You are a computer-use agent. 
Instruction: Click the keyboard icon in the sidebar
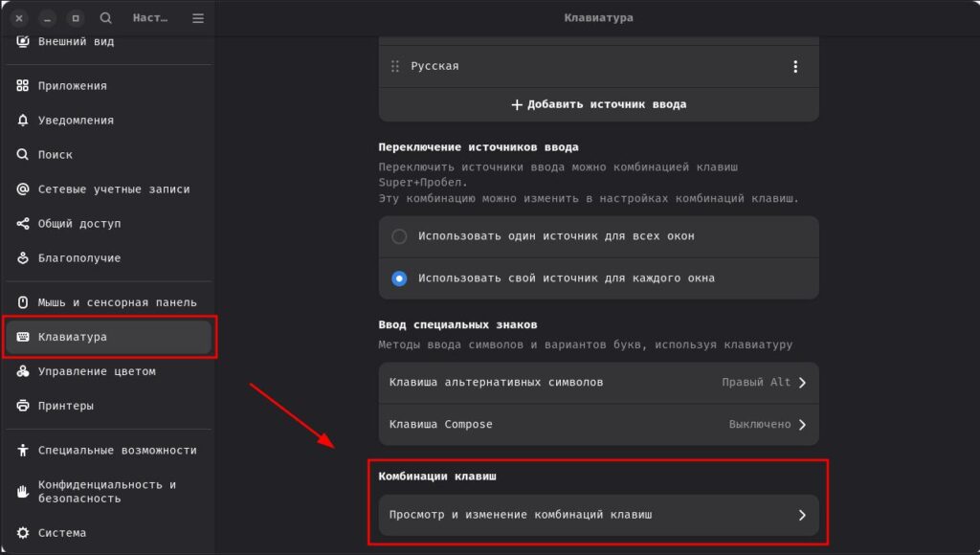click(23, 337)
